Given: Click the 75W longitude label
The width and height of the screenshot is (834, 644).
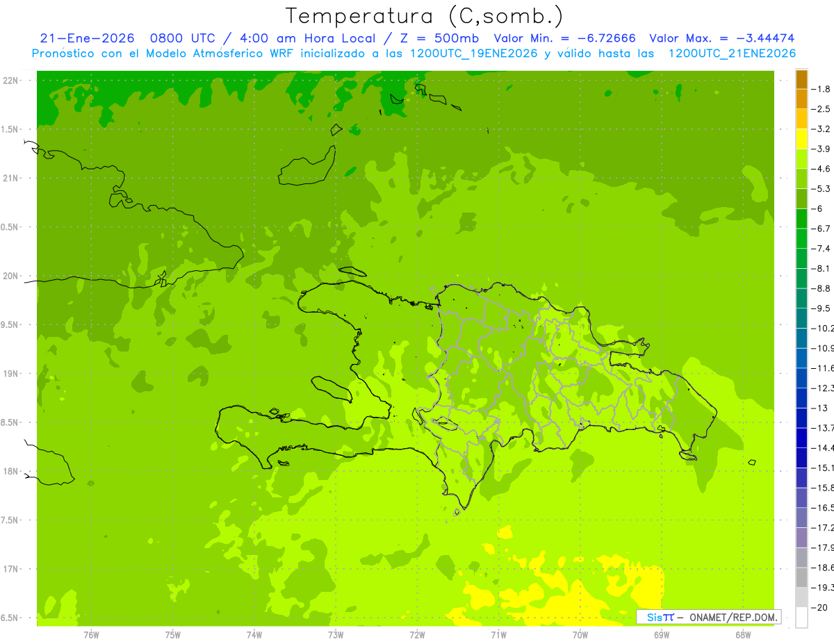Looking at the screenshot, I should pyautogui.click(x=173, y=634).
